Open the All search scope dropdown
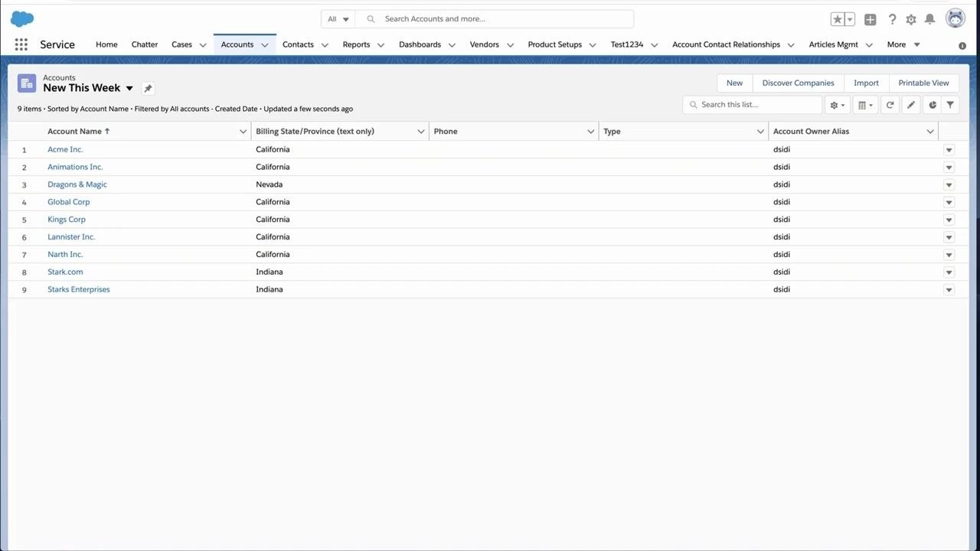Screen dimensions: 980x551 pos(338,19)
